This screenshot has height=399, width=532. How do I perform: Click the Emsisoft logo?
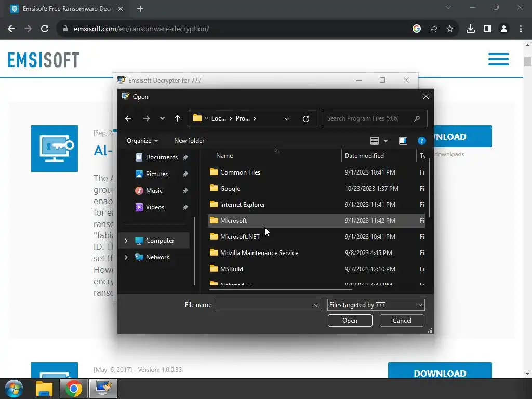(x=44, y=60)
